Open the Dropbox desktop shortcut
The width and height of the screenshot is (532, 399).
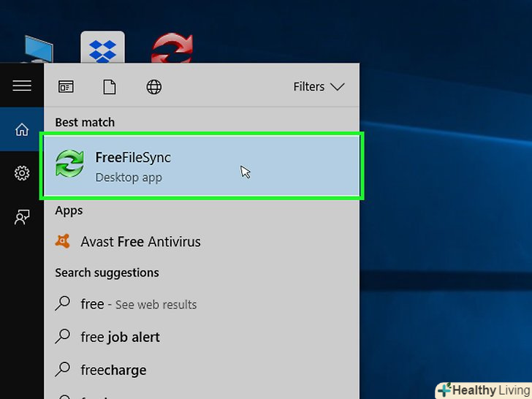[x=102, y=47]
